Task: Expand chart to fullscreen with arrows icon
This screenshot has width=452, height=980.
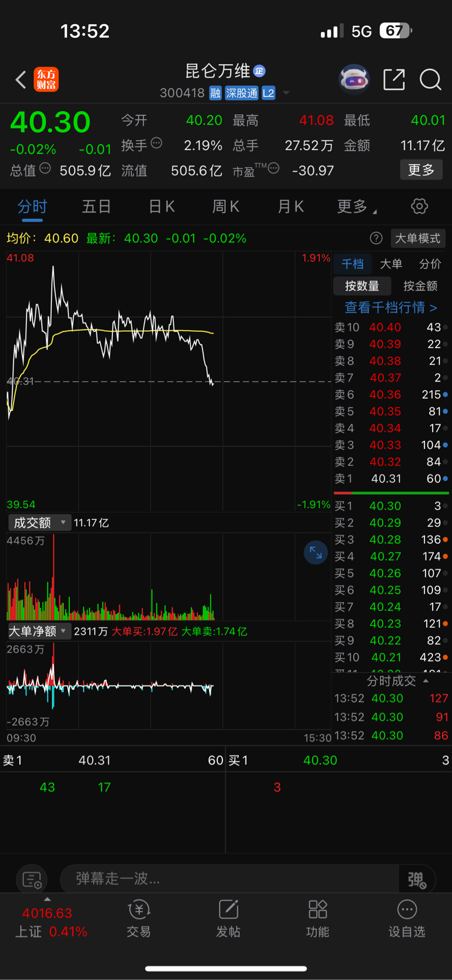Action: [315, 553]
